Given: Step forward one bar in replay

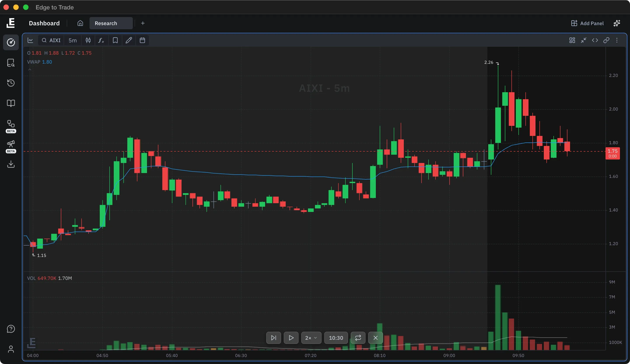Looking at the screenshot, I should tap(273, 338).
